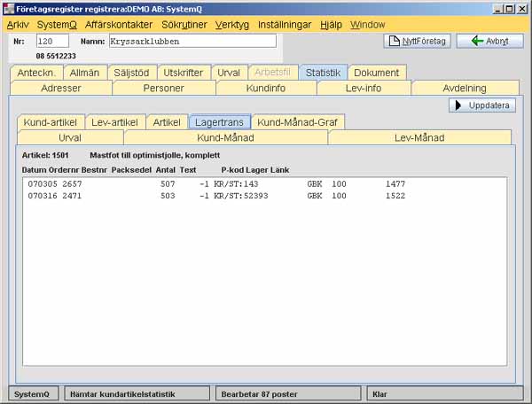
Task: Open the Window menu
Action: [367, 25]
